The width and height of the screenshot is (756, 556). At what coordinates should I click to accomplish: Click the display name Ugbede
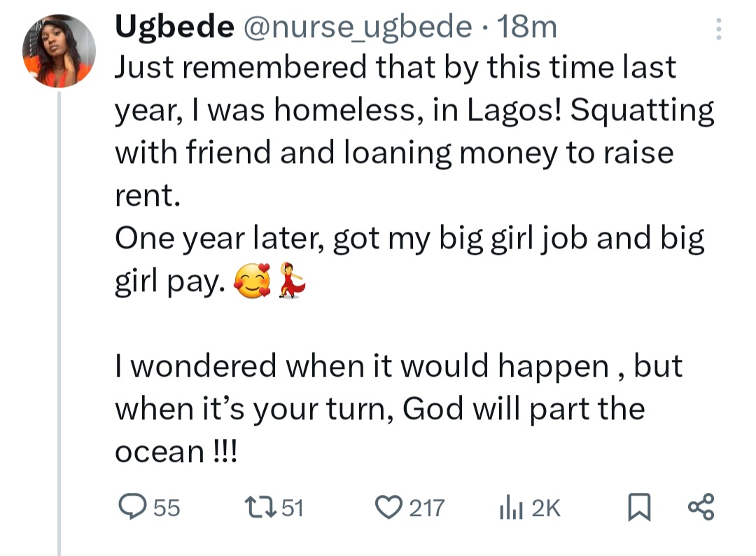(174, 27)
